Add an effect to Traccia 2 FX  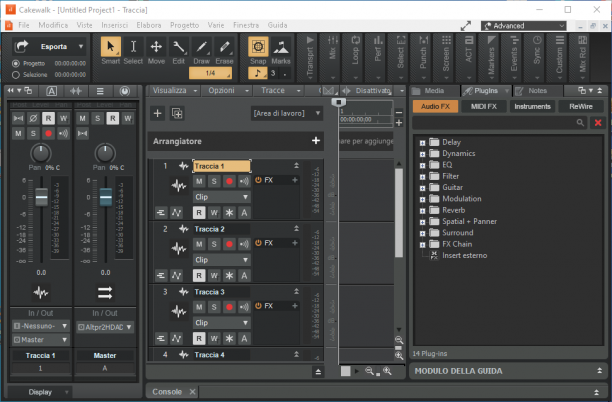[x=295, y=243]
